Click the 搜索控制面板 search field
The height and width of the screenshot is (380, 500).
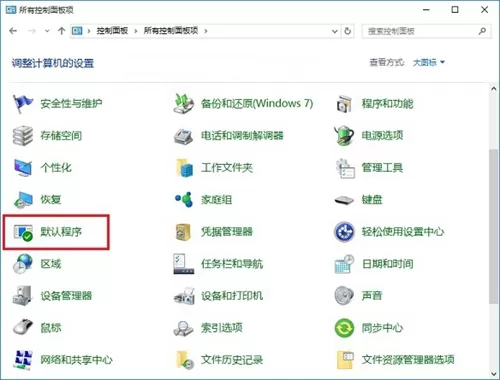click(x=427, y=31)
